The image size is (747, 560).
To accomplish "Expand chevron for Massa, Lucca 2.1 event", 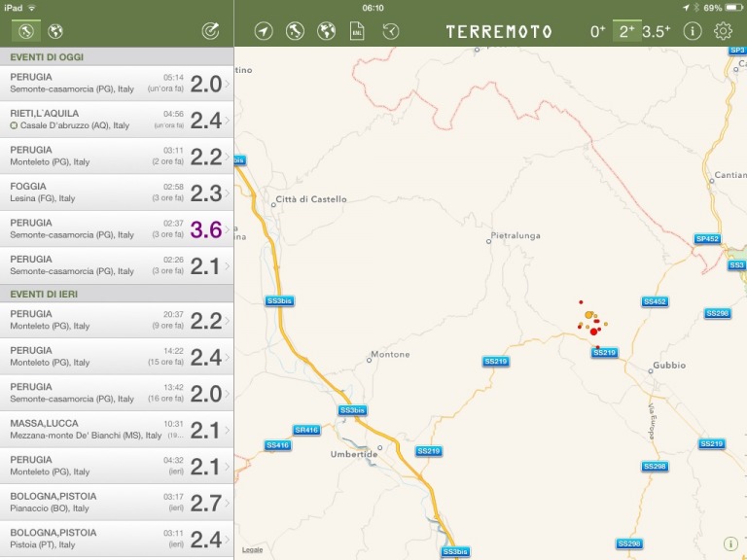I will point(228,430).
